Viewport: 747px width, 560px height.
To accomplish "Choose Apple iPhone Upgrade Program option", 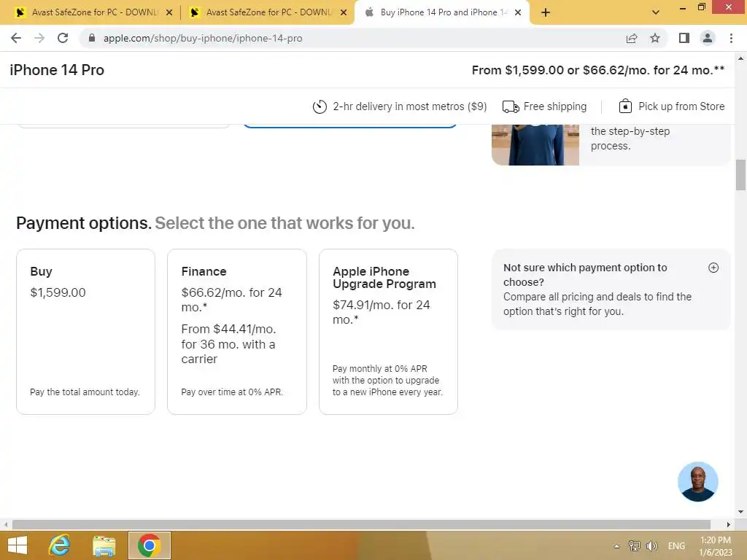I will tap(388, 332).
